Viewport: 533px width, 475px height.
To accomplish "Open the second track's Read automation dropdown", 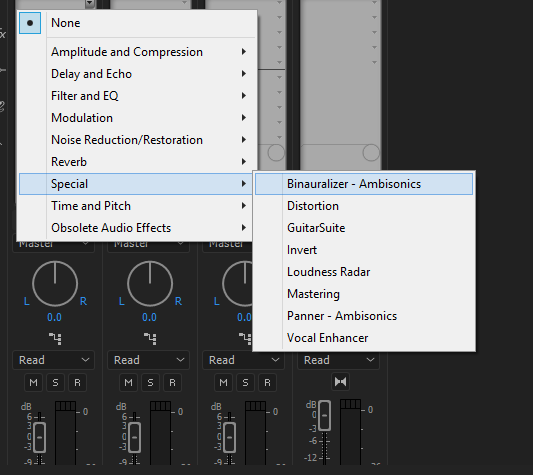I will tap(148, 360).
